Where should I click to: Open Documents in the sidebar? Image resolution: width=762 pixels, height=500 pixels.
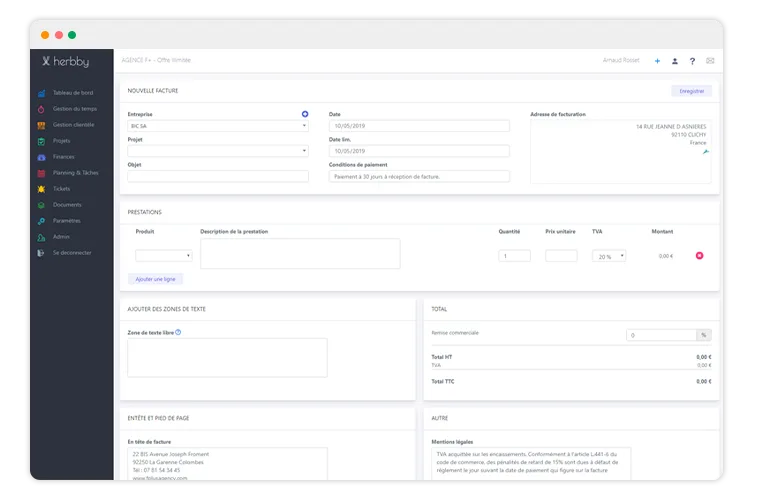tap(68, 205)
